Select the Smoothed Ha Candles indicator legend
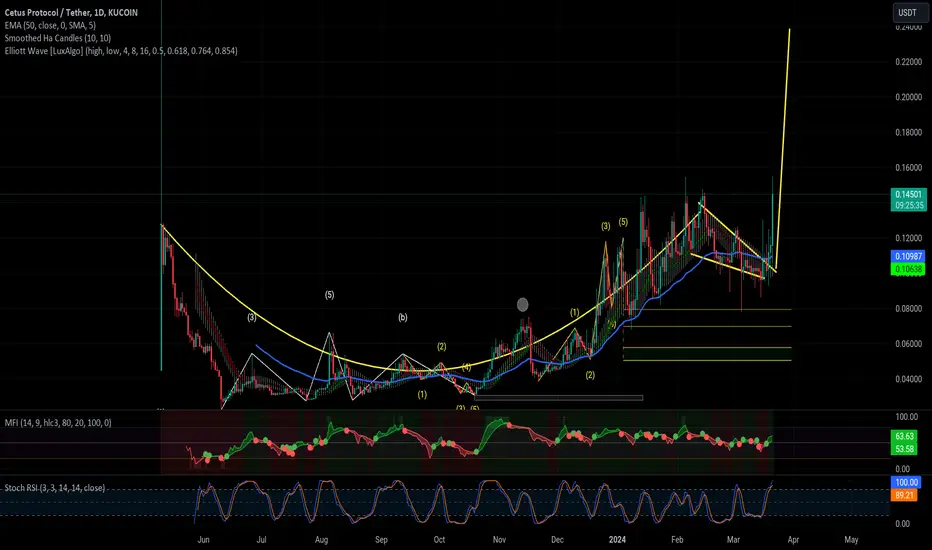The image size is (932, 550). tap(58, 38)
